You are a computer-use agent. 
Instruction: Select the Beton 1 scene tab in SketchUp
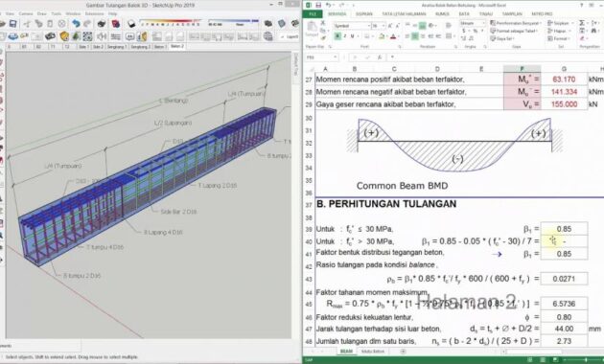click(x=159, y=47)
